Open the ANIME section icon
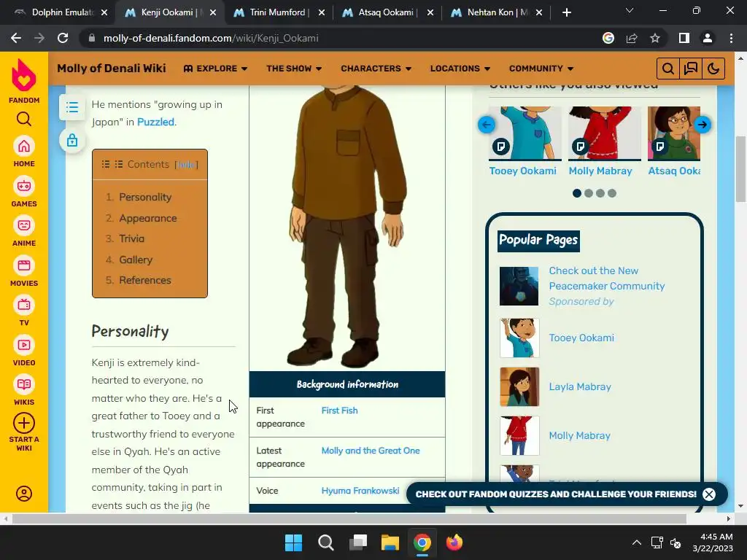This screenshot has height=560, width=747. (24, 225)
